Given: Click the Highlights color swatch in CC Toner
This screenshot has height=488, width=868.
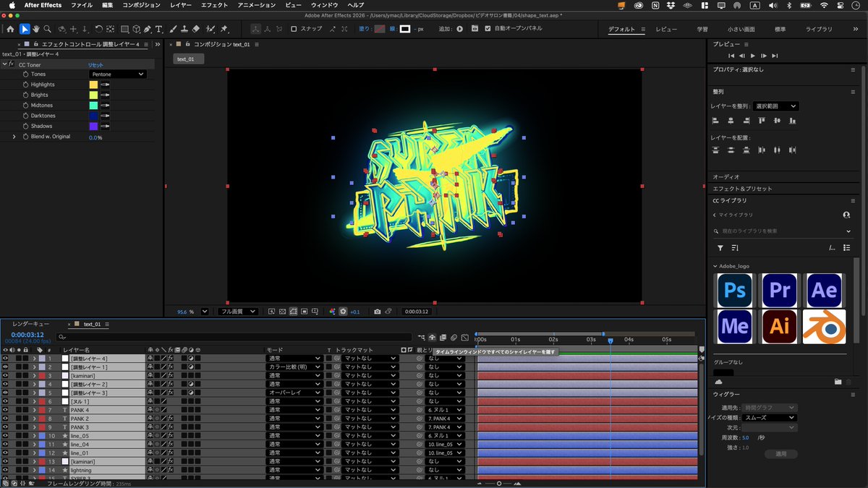Looking at the screenshot, I should coord(92,84).
